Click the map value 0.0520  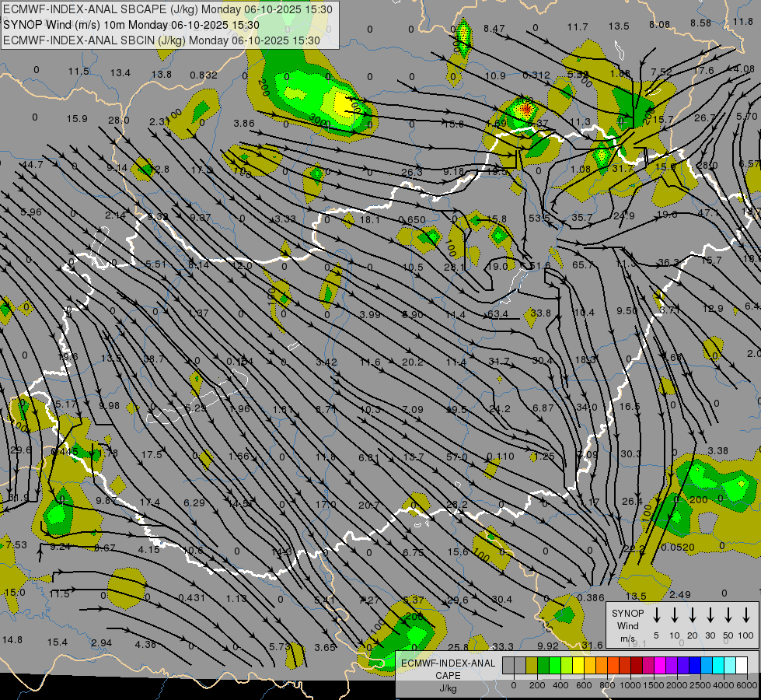(x=678, y=547)
